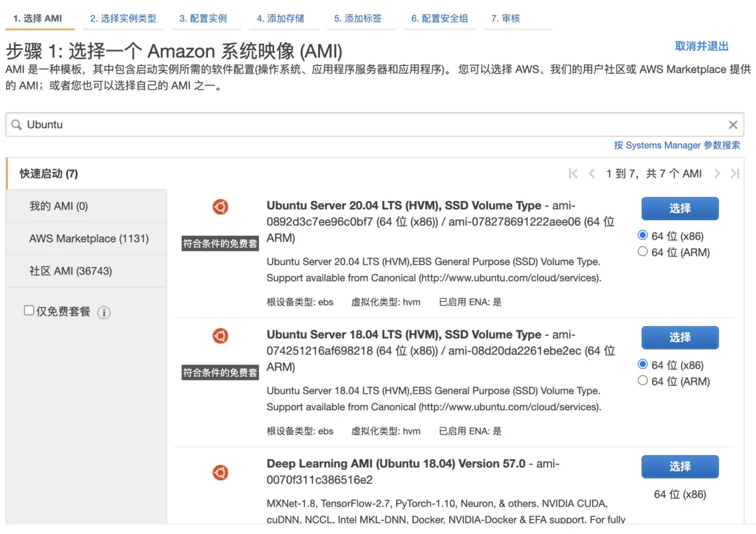Select 64 位 (ARM) for Ubuntu Server 20.04

coord(642,252)
